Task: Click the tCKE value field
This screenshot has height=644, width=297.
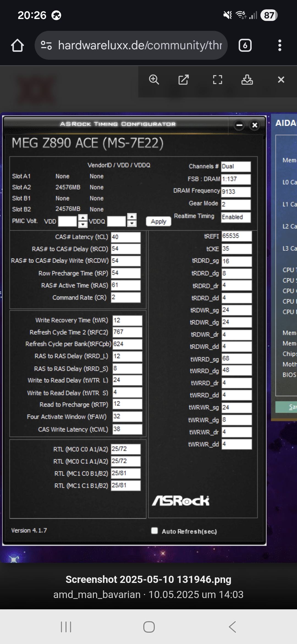Action: (237, 249)
